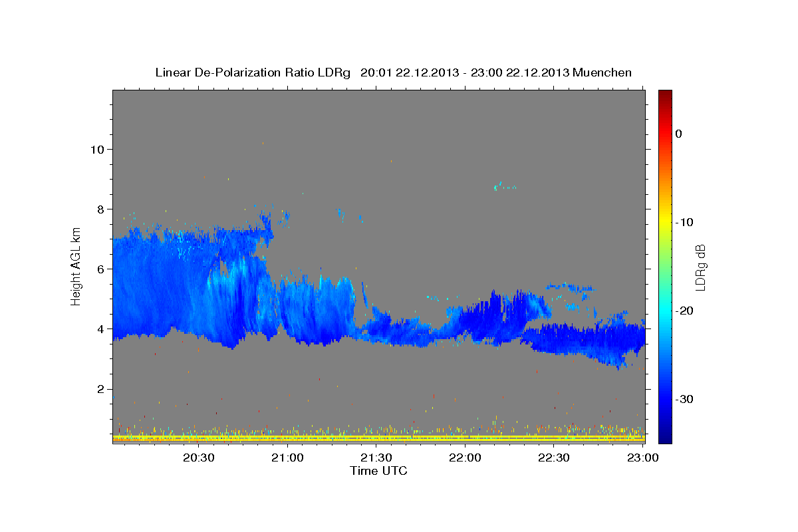This screenshot has height=532, width=798.
Task: Click the 'Time UTC' axis label
Action: 378,471
